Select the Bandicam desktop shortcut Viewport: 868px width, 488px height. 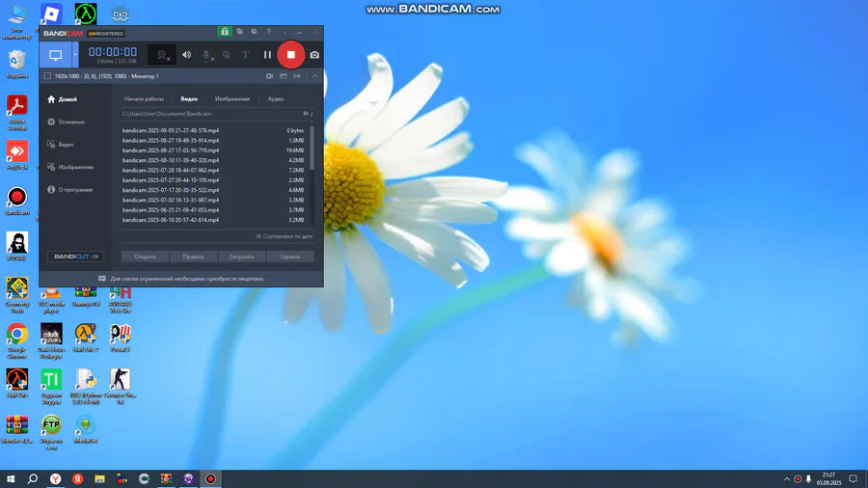pyautogui.click(x=17, y=202)
